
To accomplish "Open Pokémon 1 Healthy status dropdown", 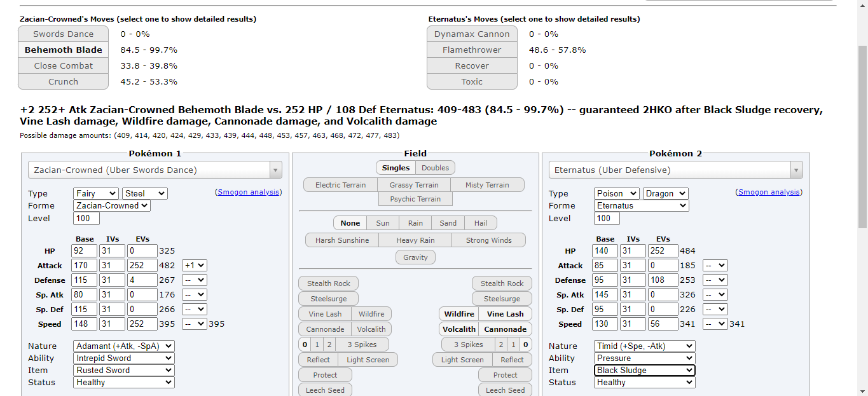I will point(124,382).
